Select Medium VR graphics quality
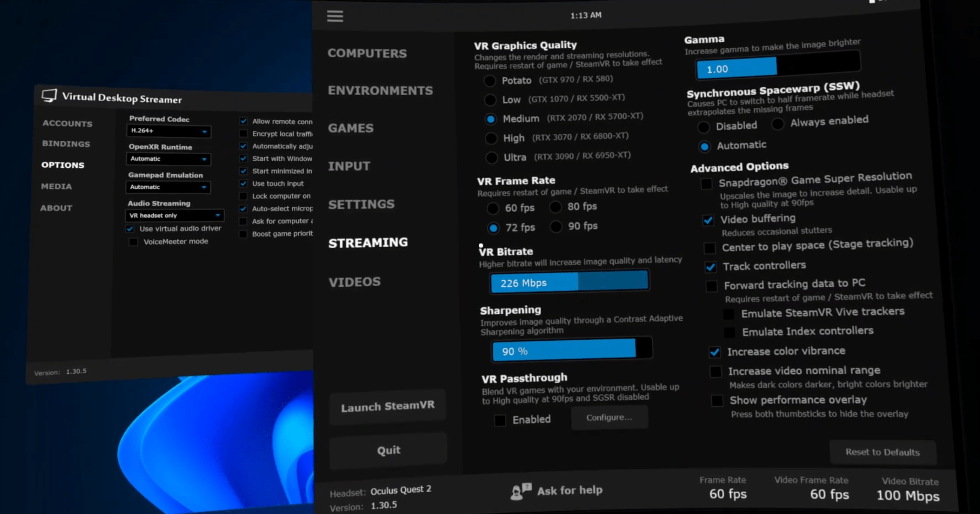The width and height of the screenshot is (980, 514). (490, 119)
